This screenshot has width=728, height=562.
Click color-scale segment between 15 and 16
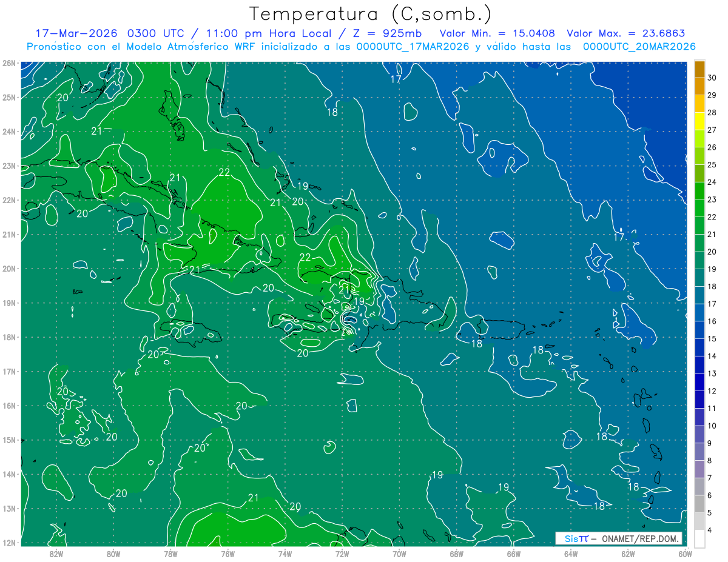click(x=700, y=330)
